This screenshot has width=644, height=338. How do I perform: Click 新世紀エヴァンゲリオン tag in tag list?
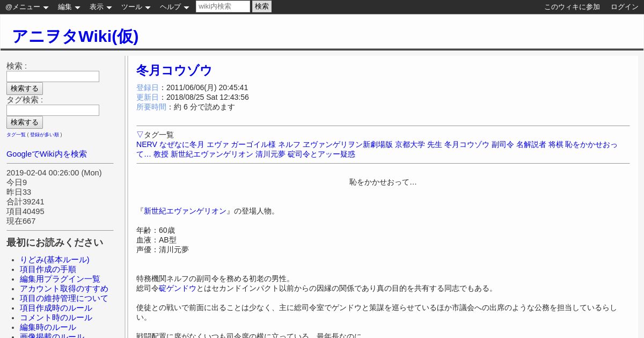[212, 154]
